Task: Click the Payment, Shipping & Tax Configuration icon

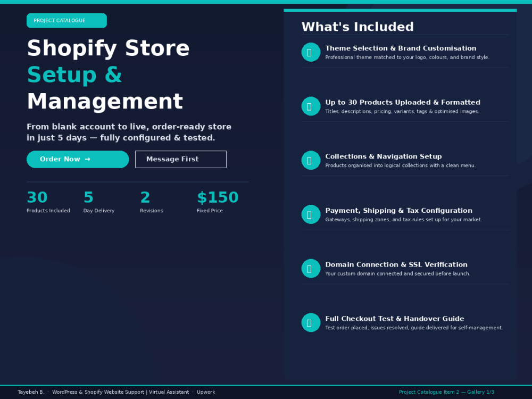Action: point(311,214)
